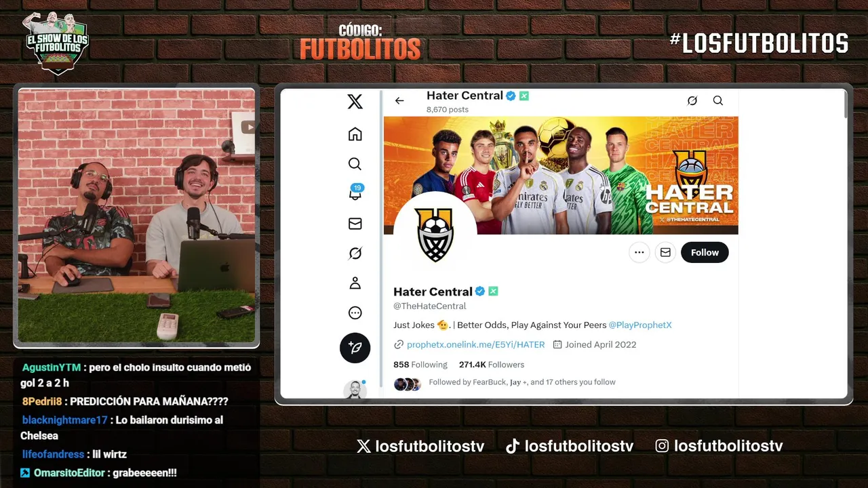Open the Hater Central banner image
This screenshot has height=488, width=868.
[561, 176]
